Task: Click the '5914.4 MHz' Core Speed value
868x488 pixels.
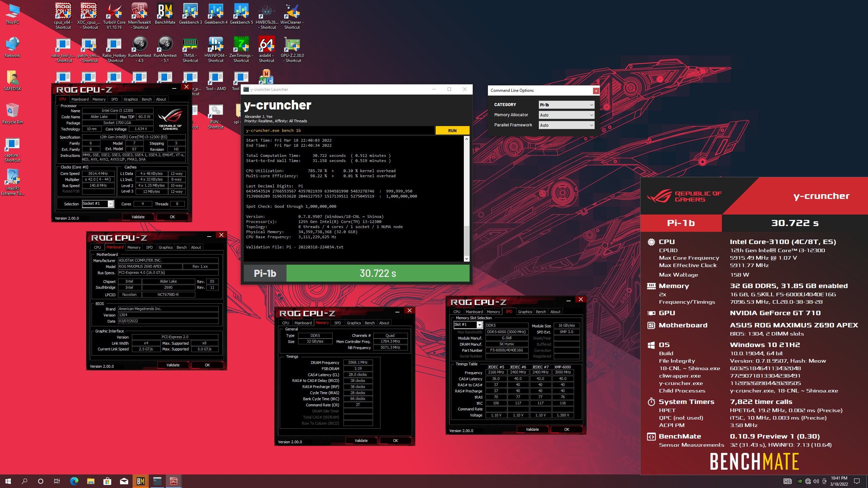Action: coord(98,174)
